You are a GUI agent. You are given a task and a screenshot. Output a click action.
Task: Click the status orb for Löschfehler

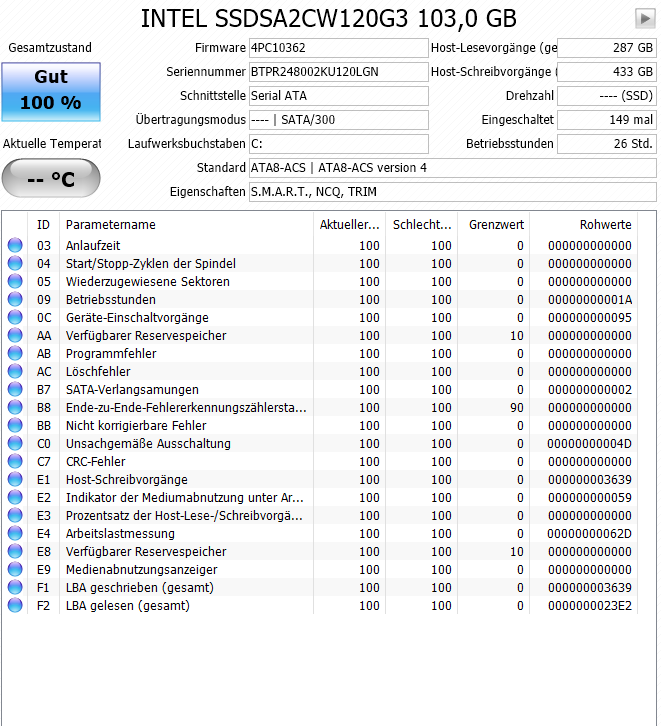15,371
